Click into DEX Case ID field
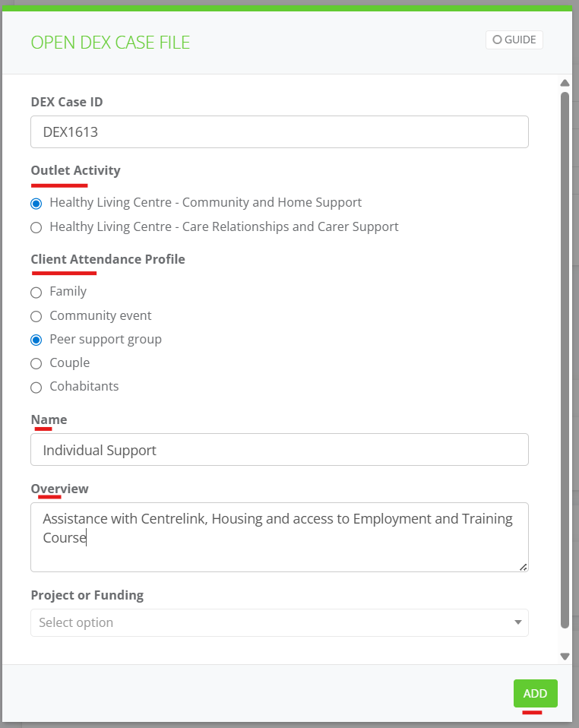This screenshot has width=579, height=728. pos(280,132)
